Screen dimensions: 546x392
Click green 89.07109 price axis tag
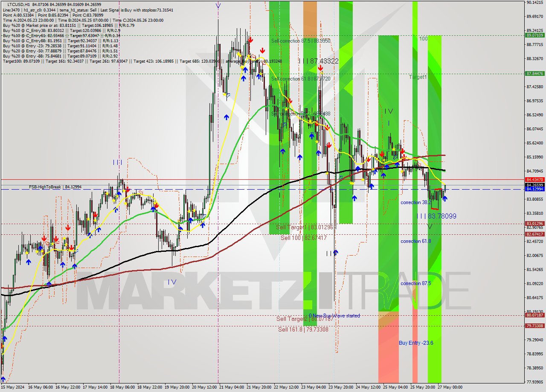point(534,35)
